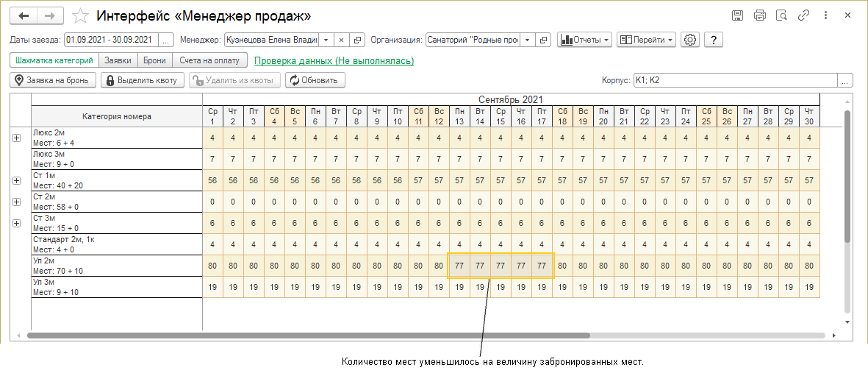Switch to the Шахматка категорий tab
Screen dimensions: 868x376
tap(54, 60)
